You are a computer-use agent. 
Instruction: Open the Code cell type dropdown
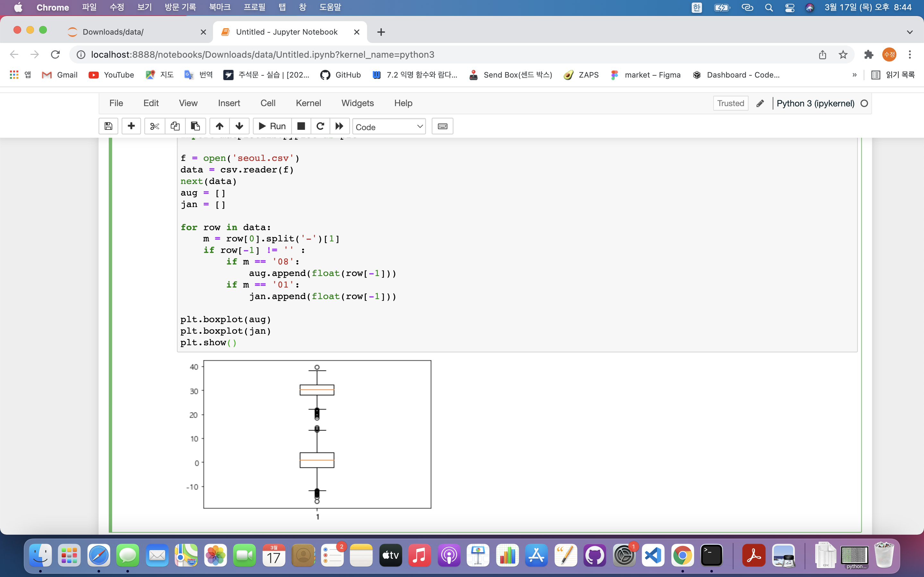click(389, 127)
